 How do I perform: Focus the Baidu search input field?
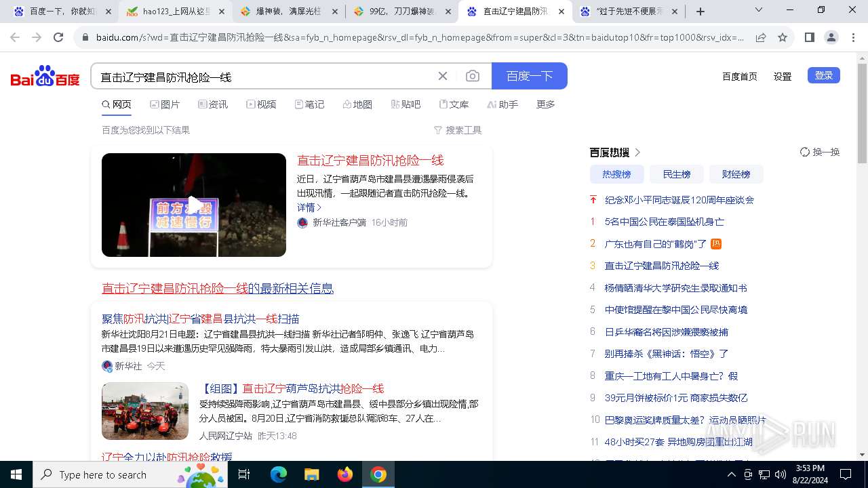[264, 77]
